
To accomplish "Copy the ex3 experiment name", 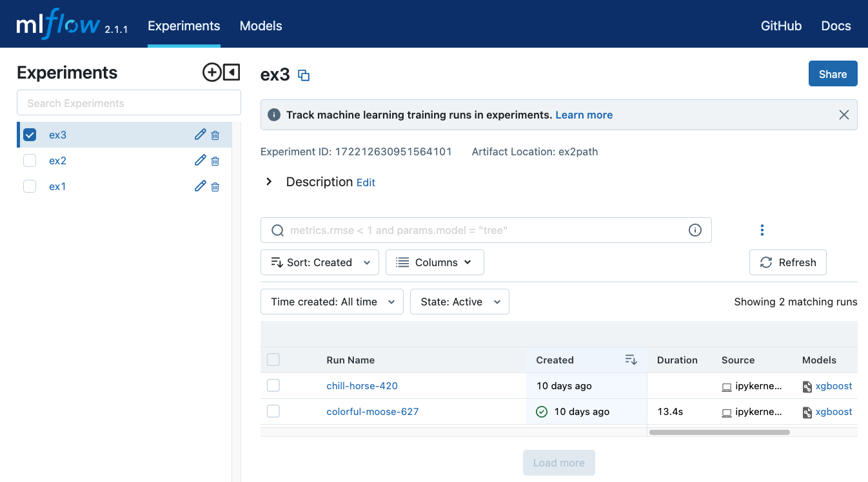I will pos(304,75).
